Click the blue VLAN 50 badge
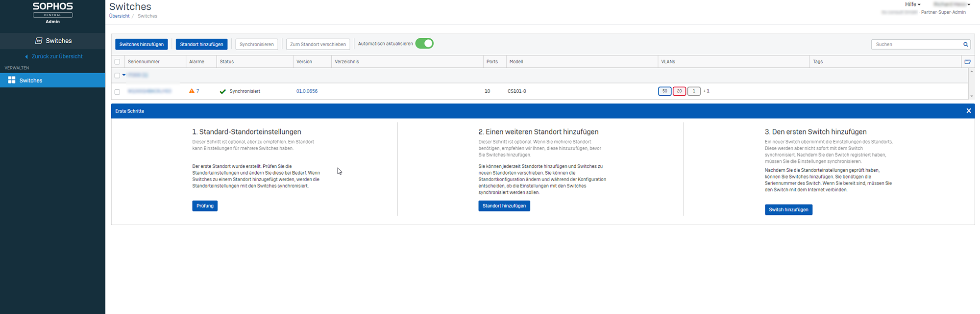This screenshot has width=980, height=314. [664, 91]
